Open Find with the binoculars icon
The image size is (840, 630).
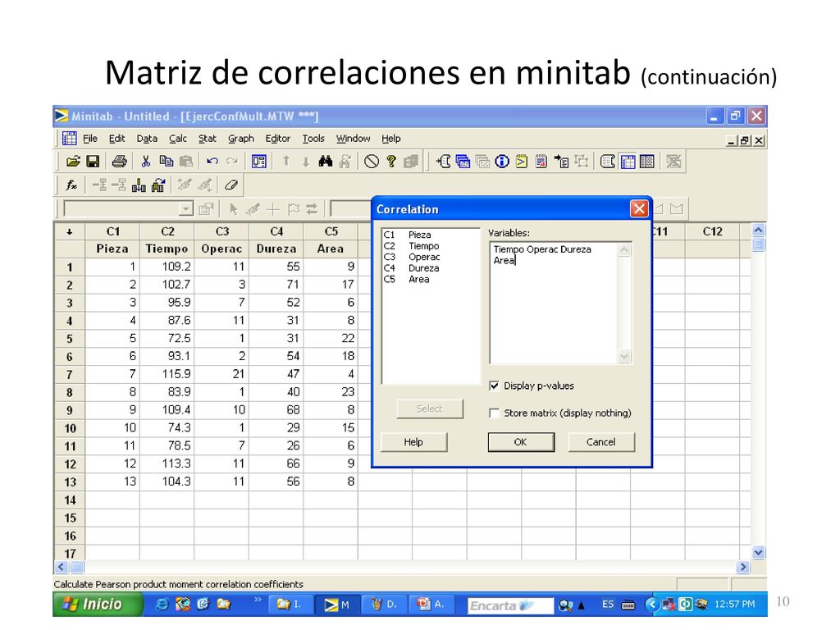coord(325,162)
